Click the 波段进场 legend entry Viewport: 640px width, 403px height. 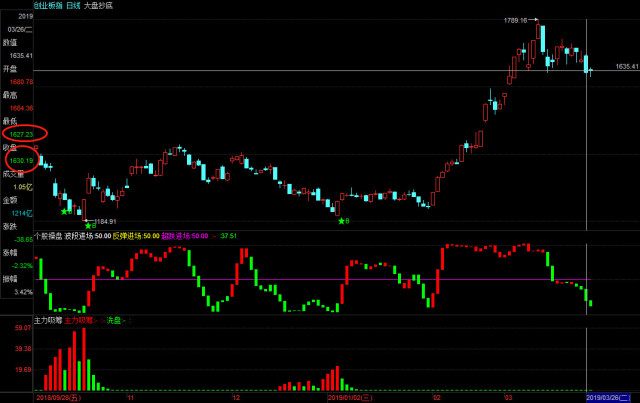(87, 236)
